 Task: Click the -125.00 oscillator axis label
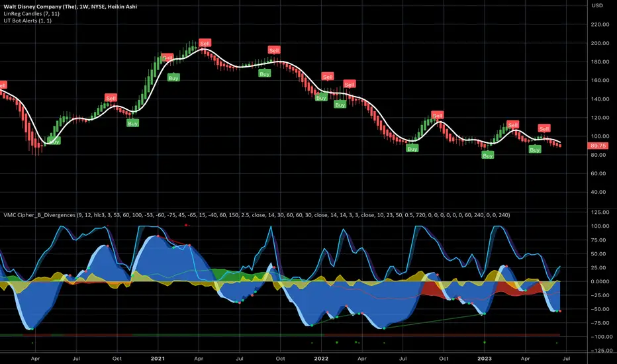602,350
